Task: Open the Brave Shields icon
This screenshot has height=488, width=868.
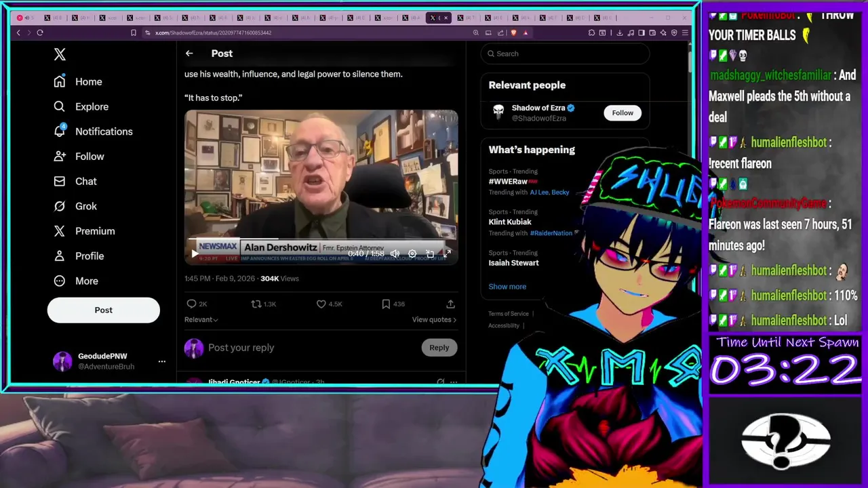Action: tap(513, 33)
